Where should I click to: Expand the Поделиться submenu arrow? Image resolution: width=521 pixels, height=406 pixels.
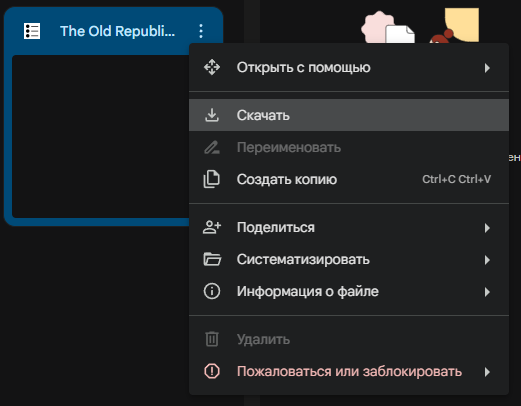coord(487,228)
